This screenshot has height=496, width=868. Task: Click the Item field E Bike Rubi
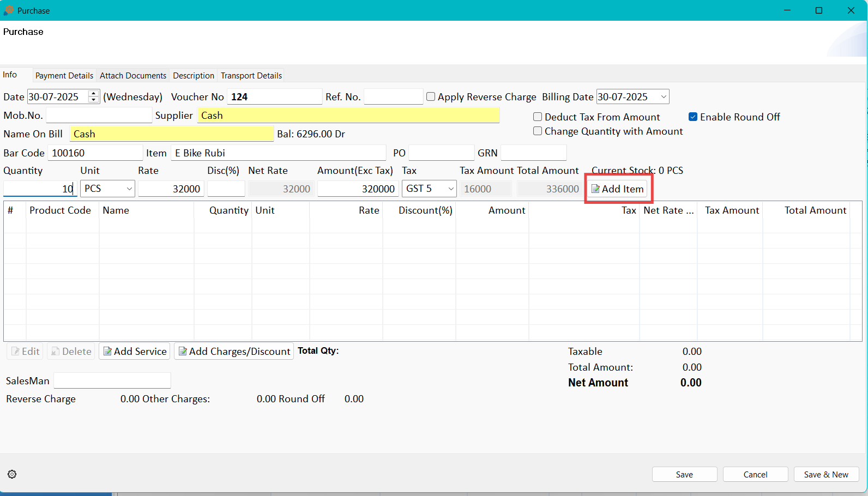(x=279, y=153)
